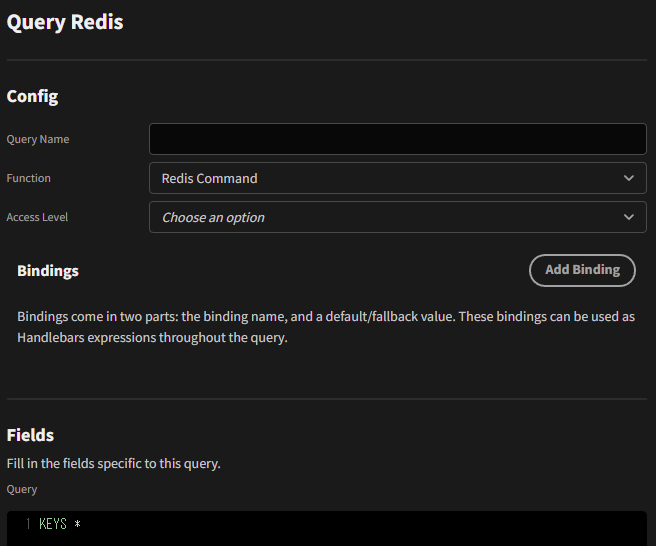Click the Query label above code editor
The width and height of the screenshot is (656, 546).
pyautogui.click(x=22, y=490)
